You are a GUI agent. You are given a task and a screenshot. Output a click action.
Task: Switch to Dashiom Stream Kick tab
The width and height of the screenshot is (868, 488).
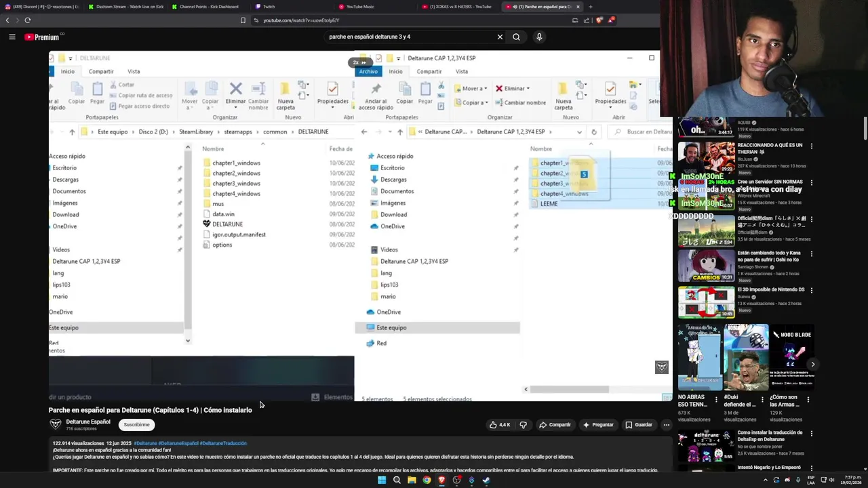(126, 7)
